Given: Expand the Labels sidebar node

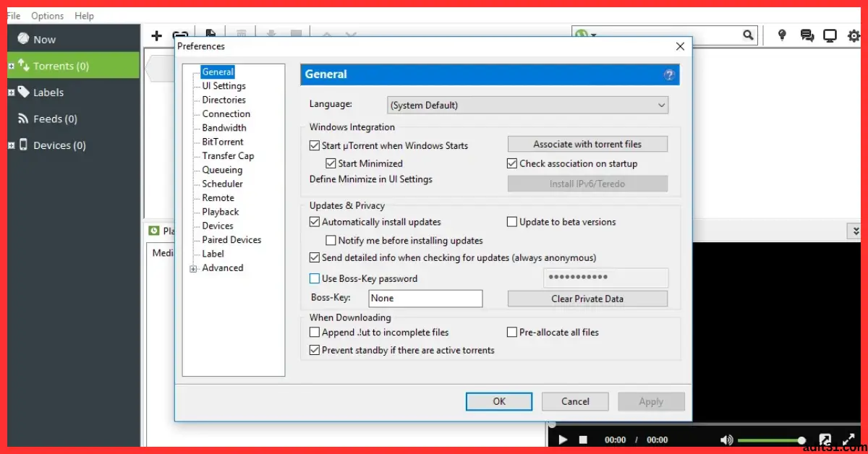Looking at the screenshot, I should coord(11,93).
